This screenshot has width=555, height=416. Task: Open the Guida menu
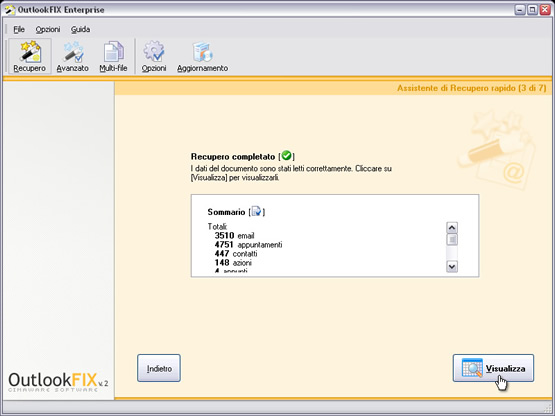coord(80,29)
